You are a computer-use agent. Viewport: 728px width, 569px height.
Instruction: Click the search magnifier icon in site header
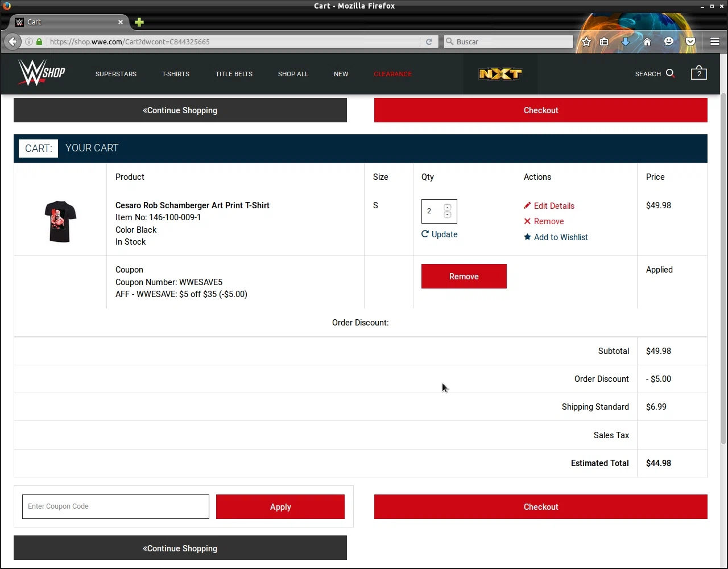[x=670, y=73]
